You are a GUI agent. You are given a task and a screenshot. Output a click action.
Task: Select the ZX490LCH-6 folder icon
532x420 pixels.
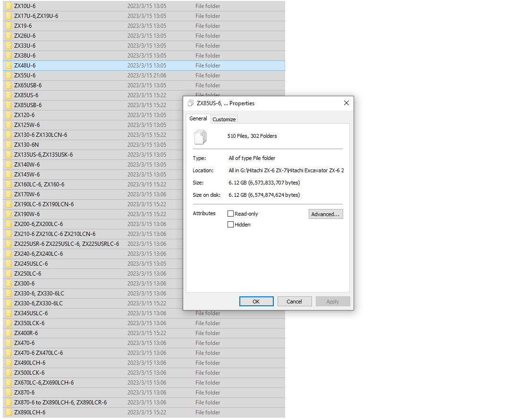click(x=8, y=363)
